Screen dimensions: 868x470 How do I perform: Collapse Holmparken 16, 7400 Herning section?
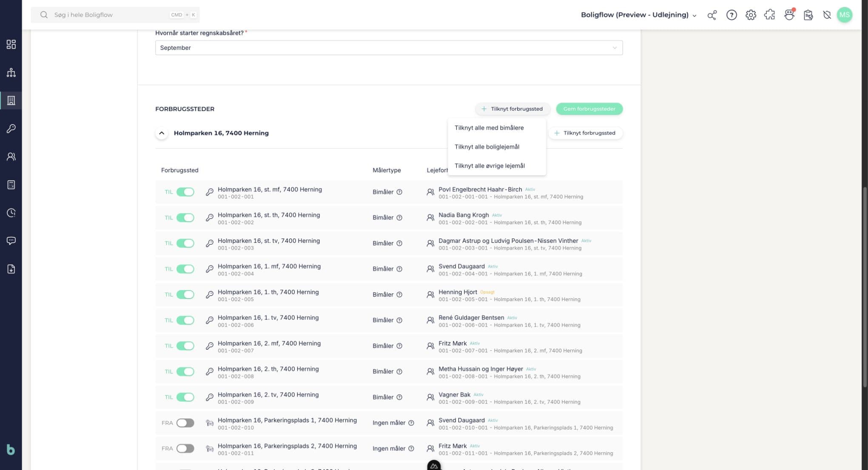pyautogui.click(x=162, y=133)
